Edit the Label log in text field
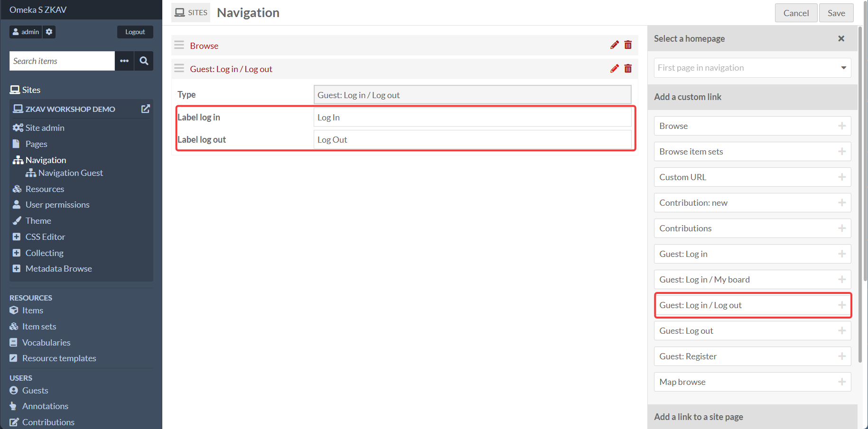 pyautogui.click(x=473, y=117)
